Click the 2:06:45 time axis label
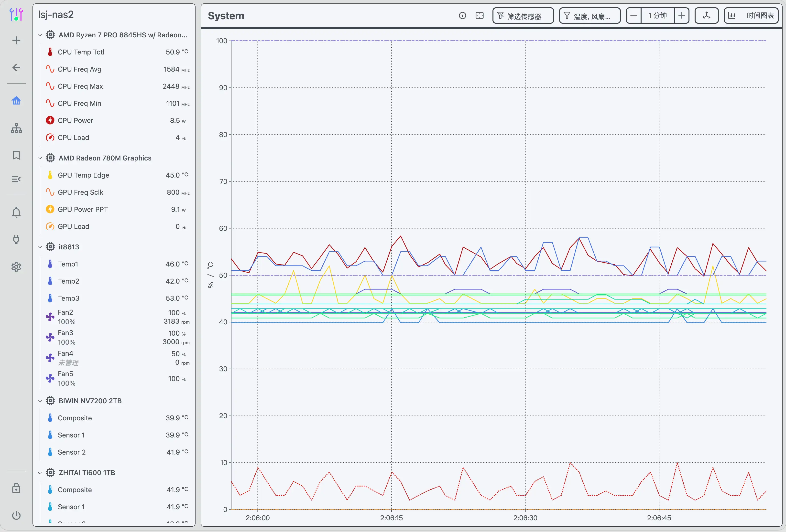This screenshot has width=786, height=532. (x=659, y=518)
